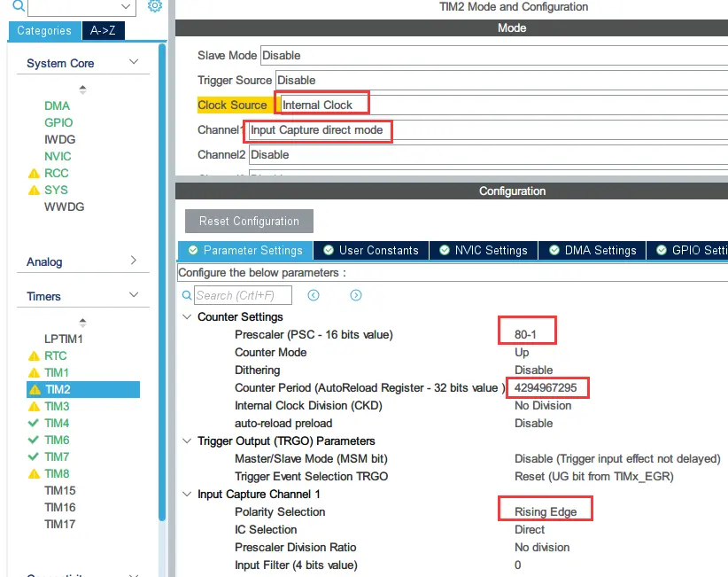Go to next search result arrow
This screenshot has width=728, height=577.
click(356, 295)
